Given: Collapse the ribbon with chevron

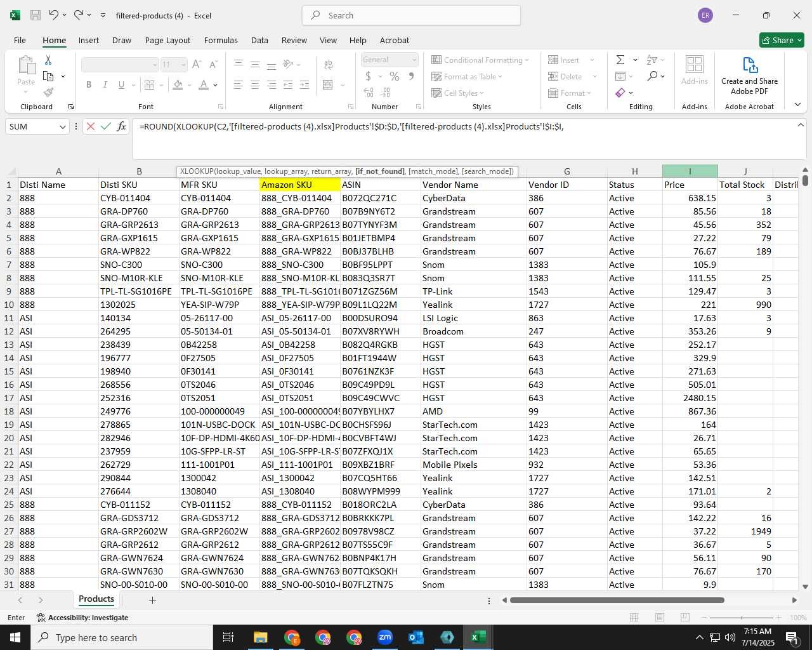Looking at the screenshot, I should click(797, 105).
